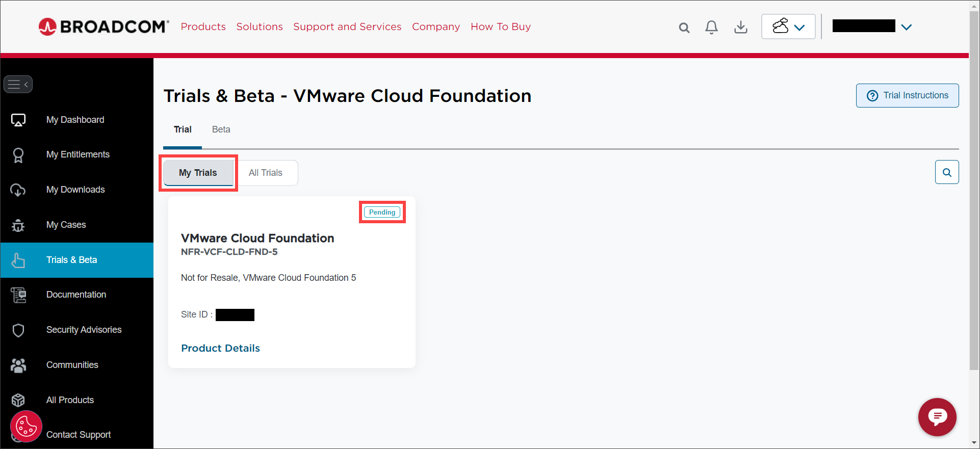Screen dimensions: 980x449
Task: Open the Products menu
Action: (203, 27)
